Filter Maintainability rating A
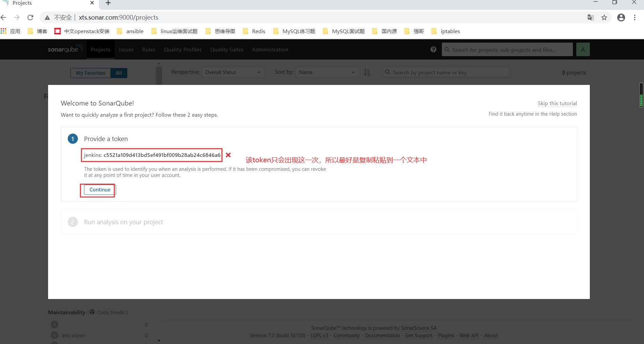The height and width of the screenshot is (344, 644). click(99, 325)
